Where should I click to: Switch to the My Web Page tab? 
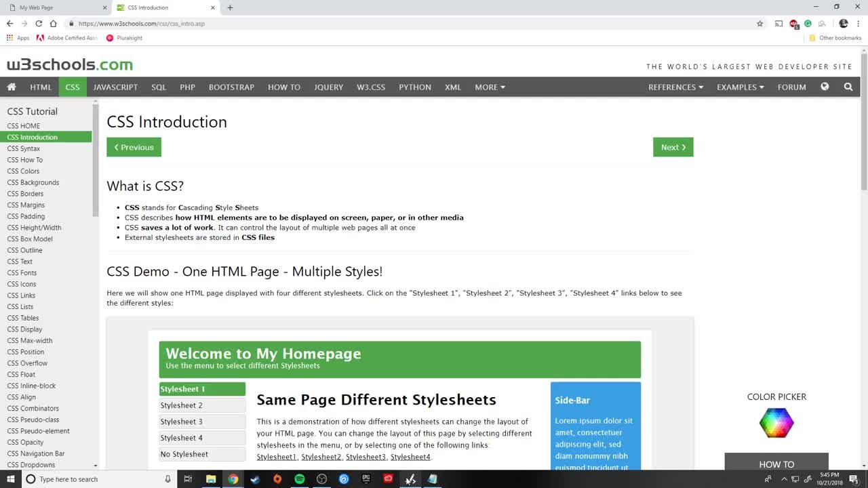[58, 7]
